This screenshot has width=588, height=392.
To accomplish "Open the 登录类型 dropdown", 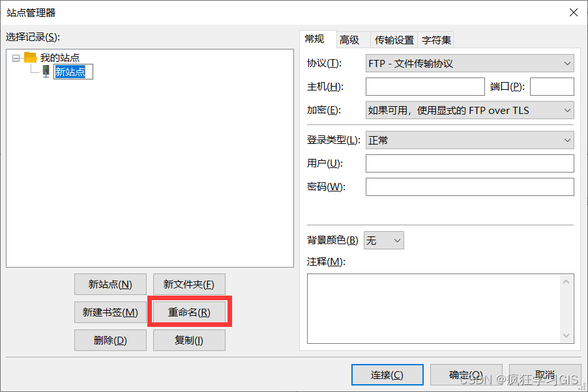I will [470, 140].
